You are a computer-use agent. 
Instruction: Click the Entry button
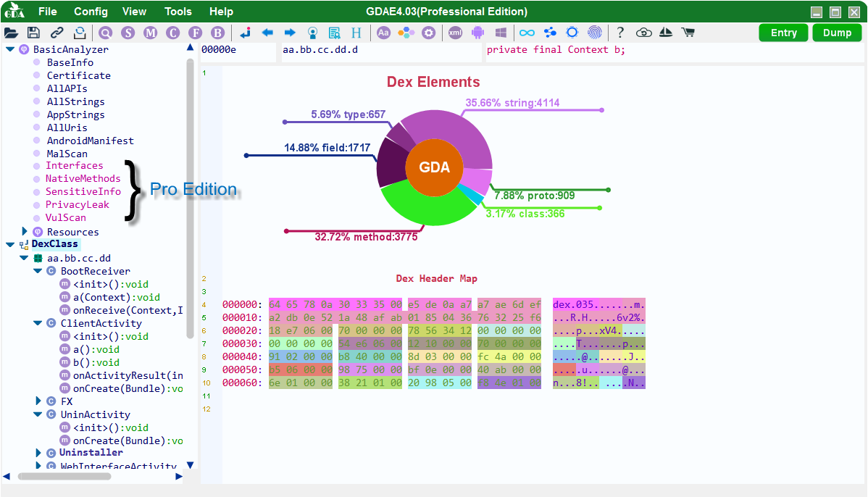point(784,33)
